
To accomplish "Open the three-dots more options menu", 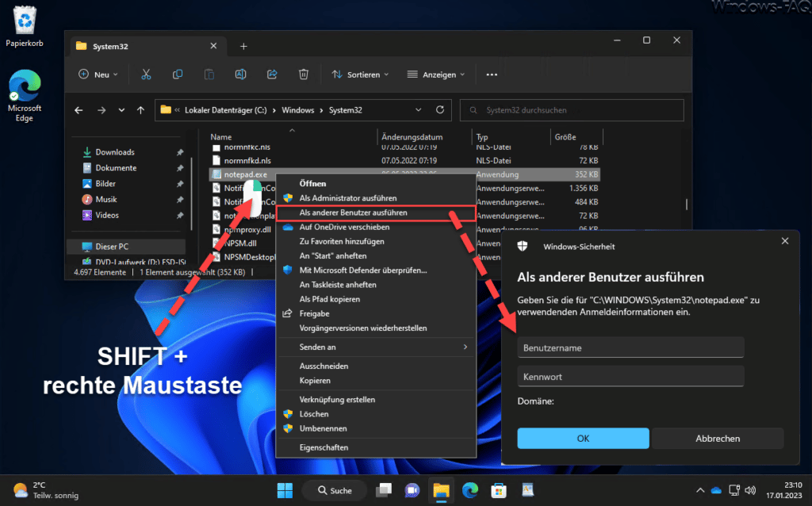I will (492, 75).
